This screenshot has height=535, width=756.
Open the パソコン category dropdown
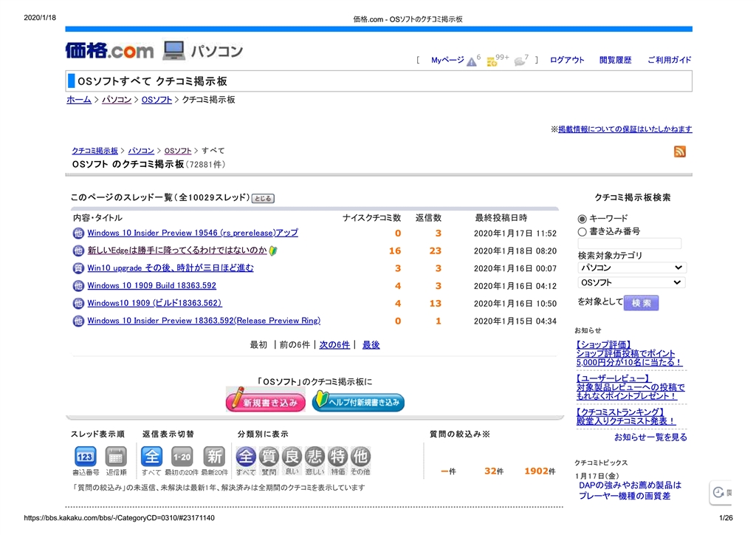(x=632, y=267)
